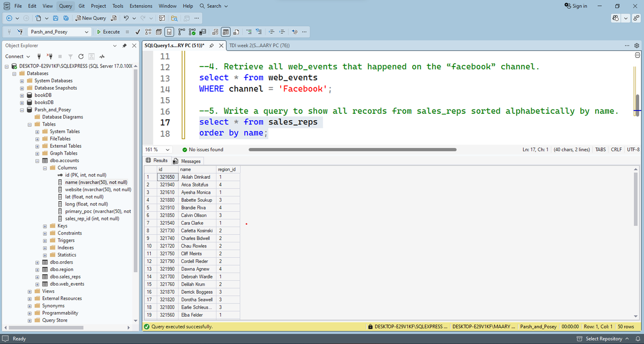Expand the dbo.orders table
The width and height of the screenshot is (644, 344).
point(38,262)
